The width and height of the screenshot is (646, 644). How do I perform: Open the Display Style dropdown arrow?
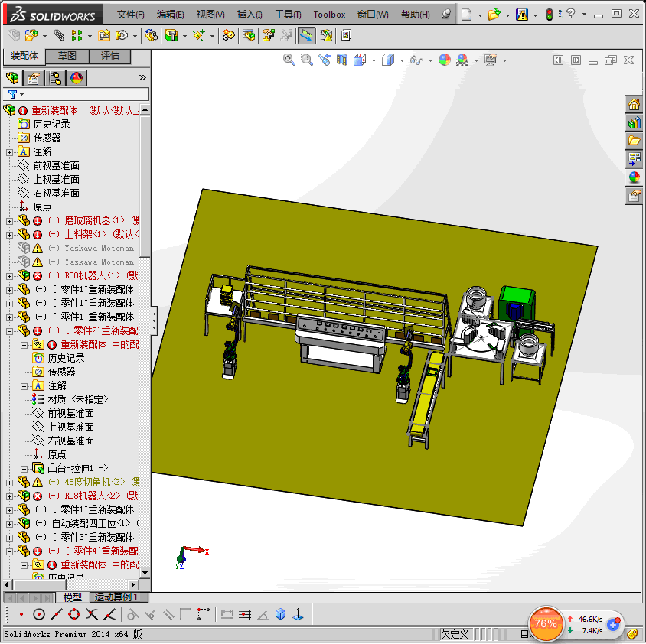402,61
